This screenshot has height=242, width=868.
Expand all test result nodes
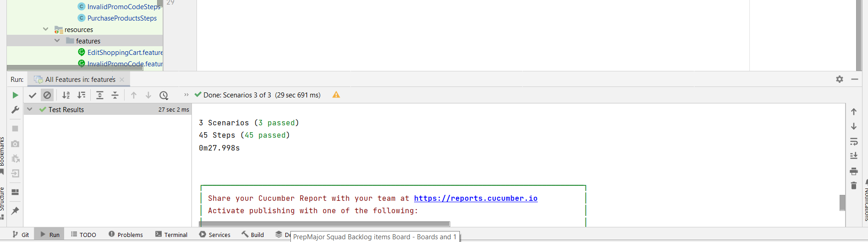tap(100, 95)
